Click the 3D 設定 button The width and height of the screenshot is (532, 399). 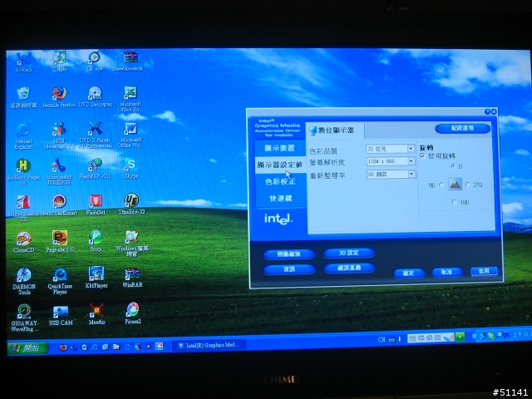pyautogui.click(x=349, y=253)
